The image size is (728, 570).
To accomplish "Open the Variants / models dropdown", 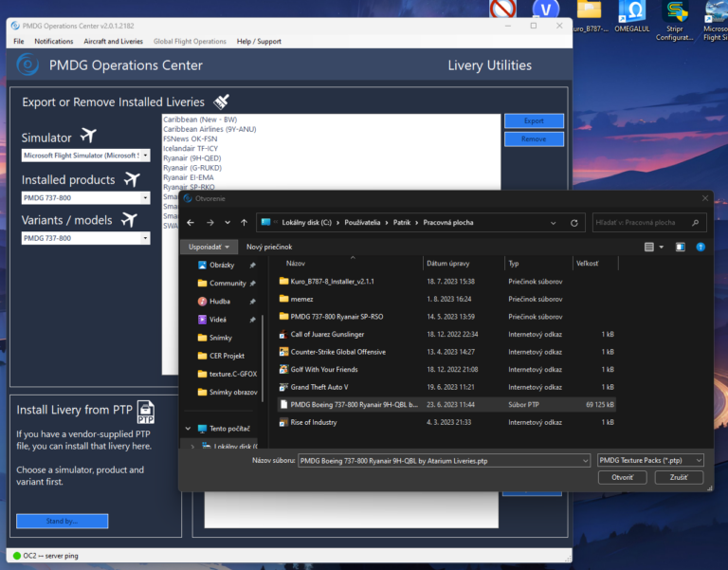I will [145, 238].
